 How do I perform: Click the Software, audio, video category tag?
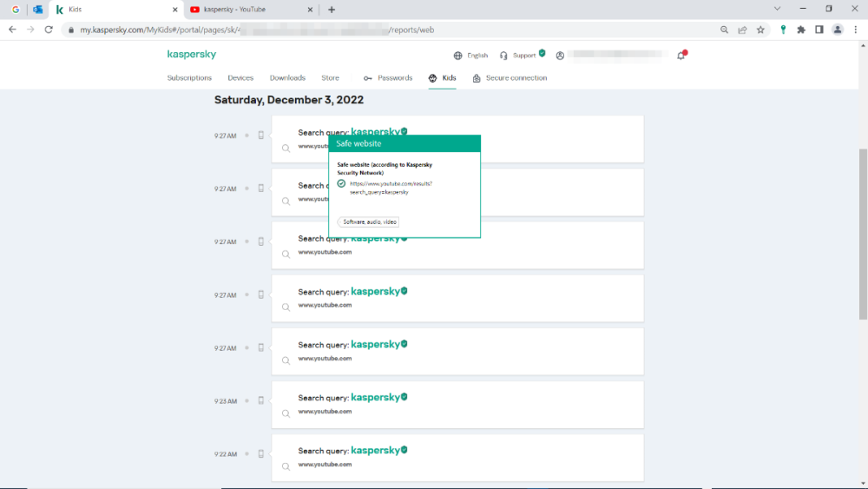click(369, 222)
